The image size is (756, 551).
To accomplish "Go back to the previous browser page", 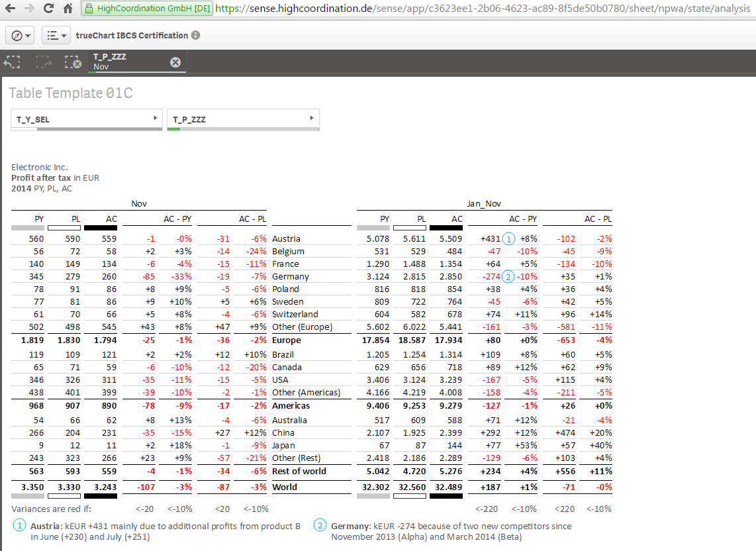I will [10, 8].
